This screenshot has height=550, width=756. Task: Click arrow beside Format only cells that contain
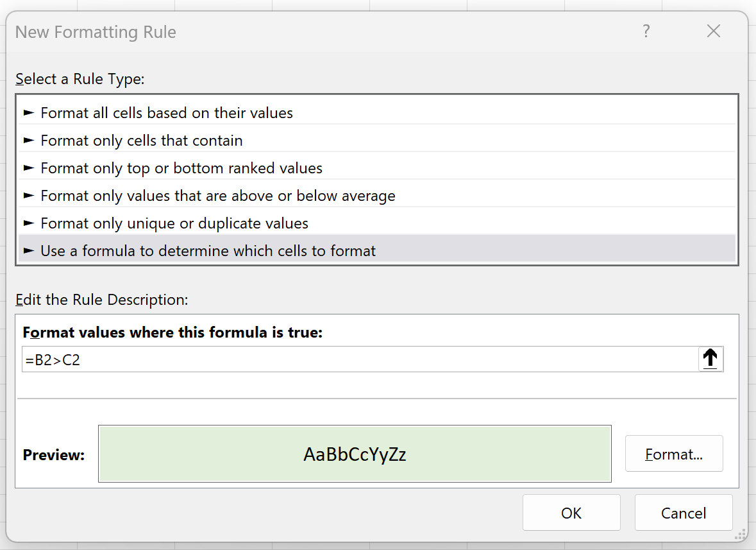tap(29, 141)
